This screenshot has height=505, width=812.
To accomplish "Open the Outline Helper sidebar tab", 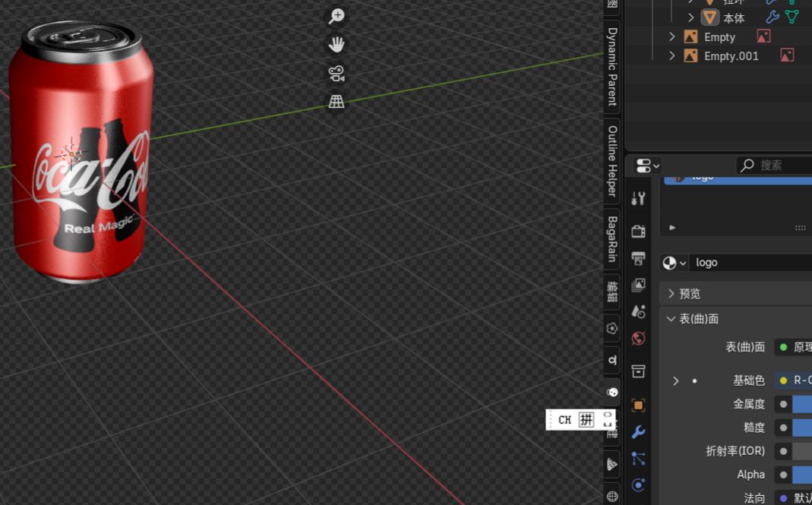I will point(612,161).
